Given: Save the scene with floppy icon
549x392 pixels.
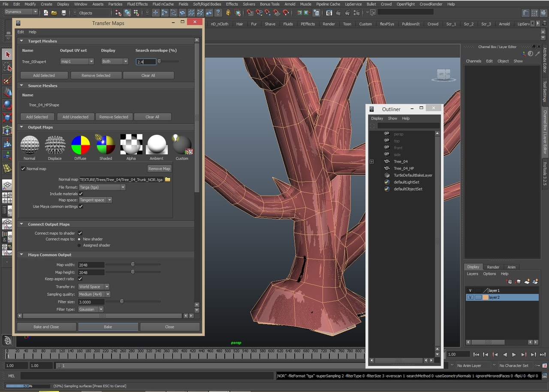Looking at the screenshot, I should pos(63,13).
